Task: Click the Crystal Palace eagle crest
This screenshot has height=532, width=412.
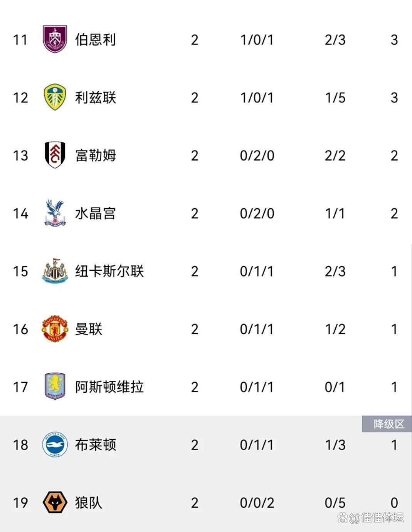Action: point(55,213)
